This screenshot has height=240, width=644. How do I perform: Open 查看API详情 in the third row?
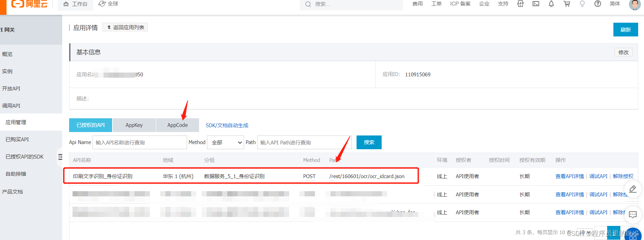pos(570,212)
